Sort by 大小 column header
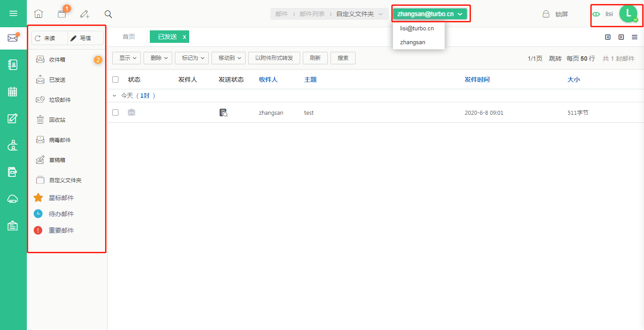644x330 pixels. click(x=574, y=79)
